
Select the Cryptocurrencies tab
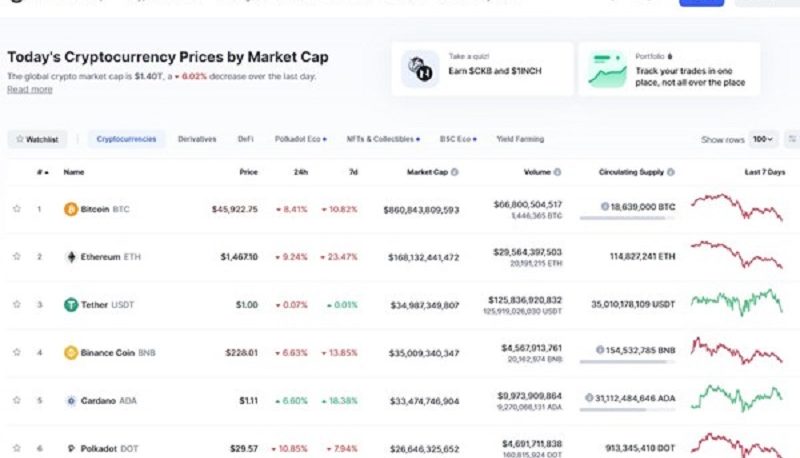coord(127,139)
